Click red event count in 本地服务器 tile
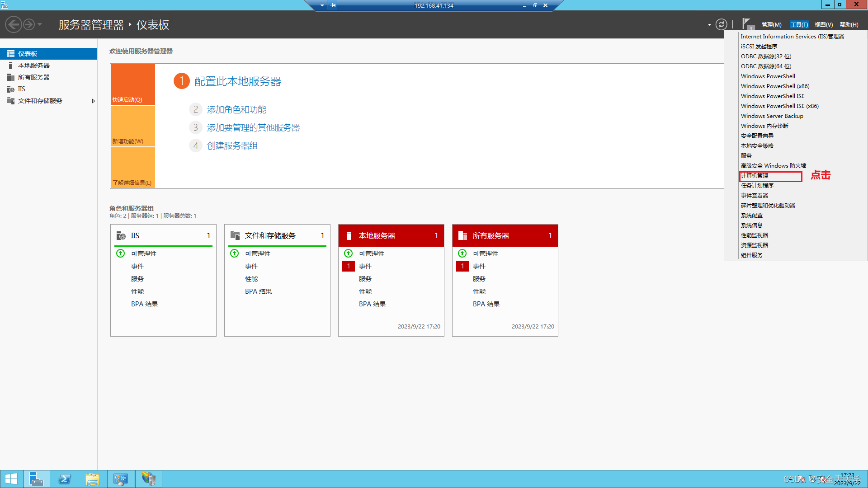Image resolution: width=868 pixels, height=488 pixels. [349, 266]
